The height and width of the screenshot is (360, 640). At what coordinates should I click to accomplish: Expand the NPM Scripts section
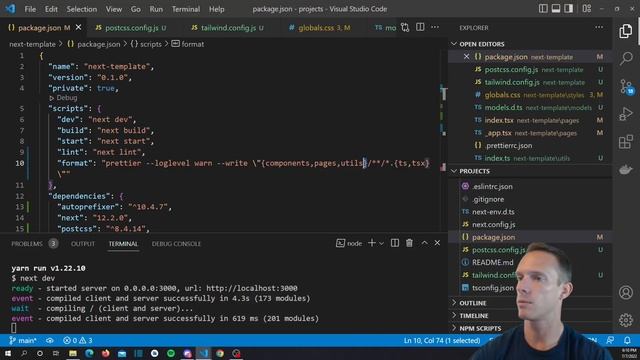click(480, 328)
